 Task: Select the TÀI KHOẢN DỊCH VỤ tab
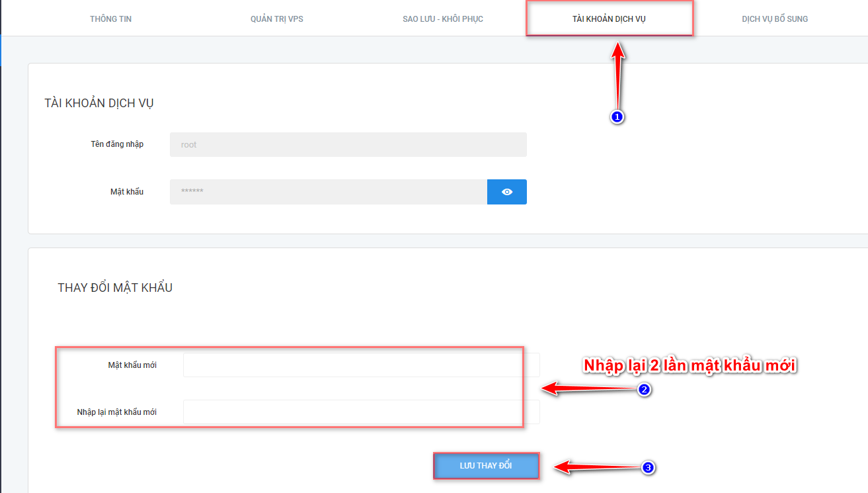(609, 19)
